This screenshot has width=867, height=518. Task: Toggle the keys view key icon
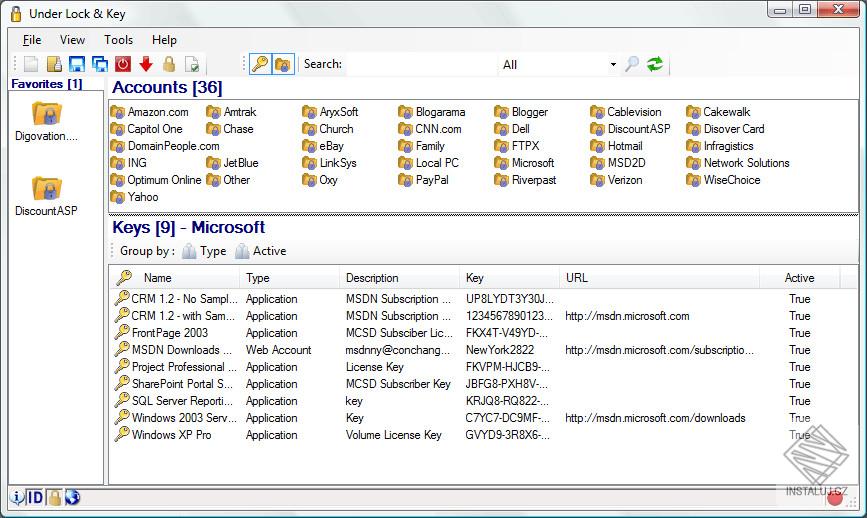(x=260, y=64)
